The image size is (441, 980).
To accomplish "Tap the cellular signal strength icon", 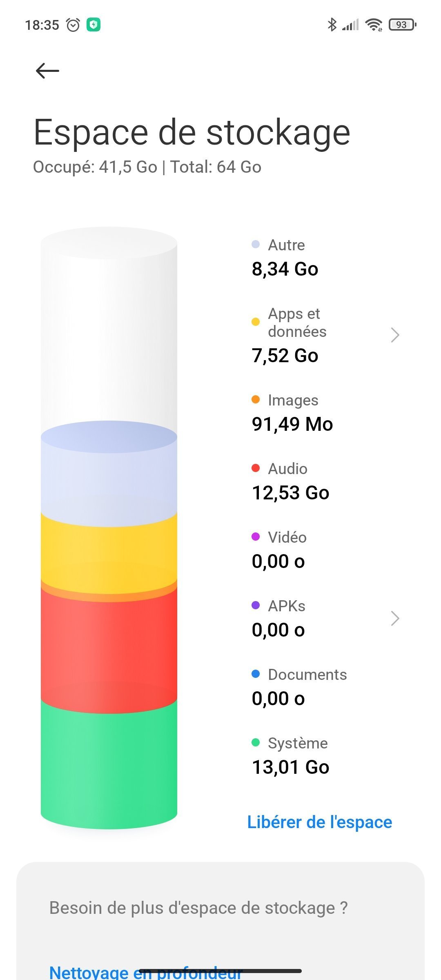I will pyautogui.click(x=350, y=25).
